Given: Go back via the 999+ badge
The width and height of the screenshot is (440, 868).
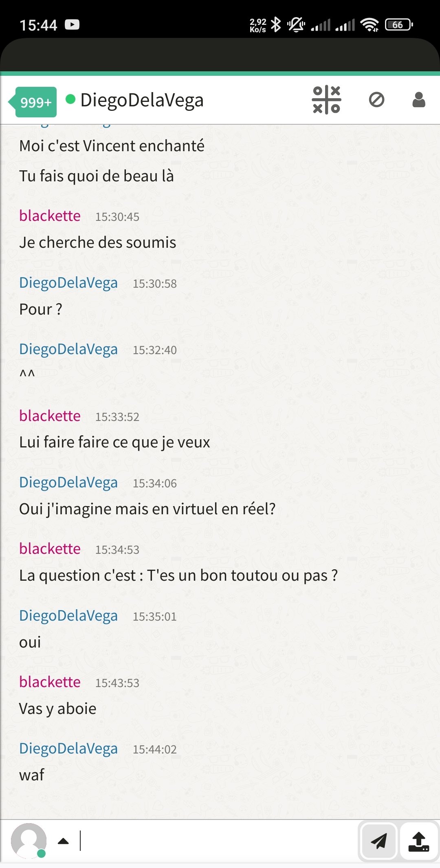Looking at the screenshot, I should click(x=33, y=102).
